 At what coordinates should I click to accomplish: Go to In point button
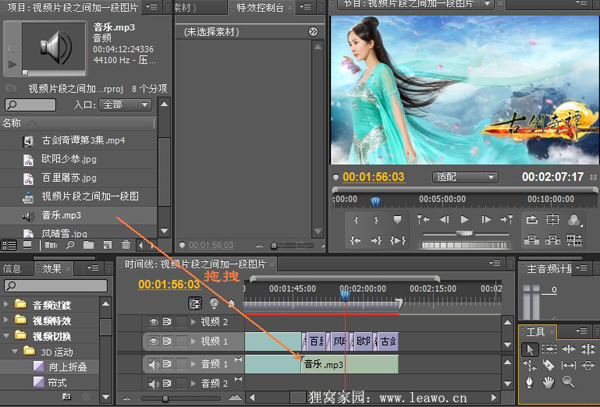[356, 240]
